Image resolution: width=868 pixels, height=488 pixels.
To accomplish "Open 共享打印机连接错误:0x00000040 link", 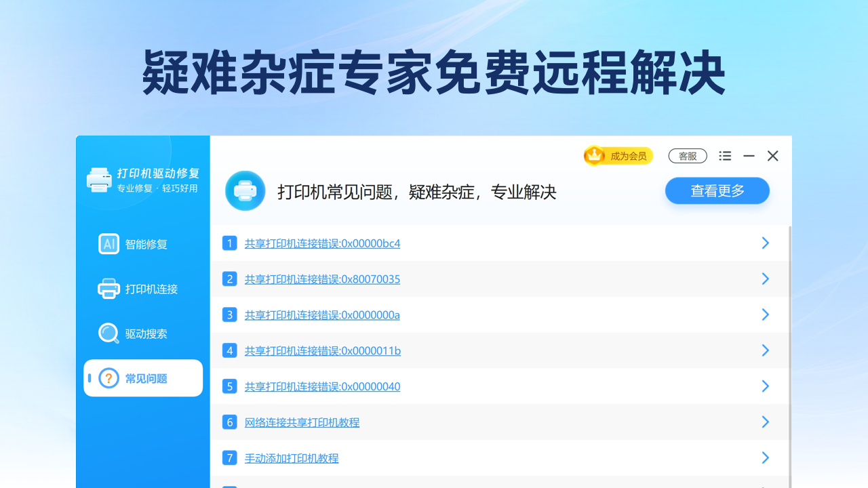I will (x=322, y=386).
